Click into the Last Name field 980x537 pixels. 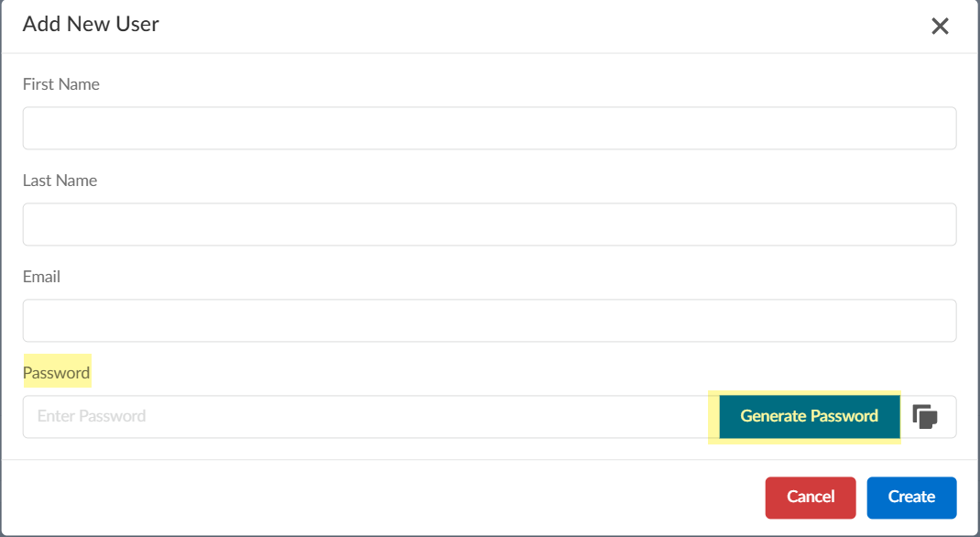tap(489, 225)
